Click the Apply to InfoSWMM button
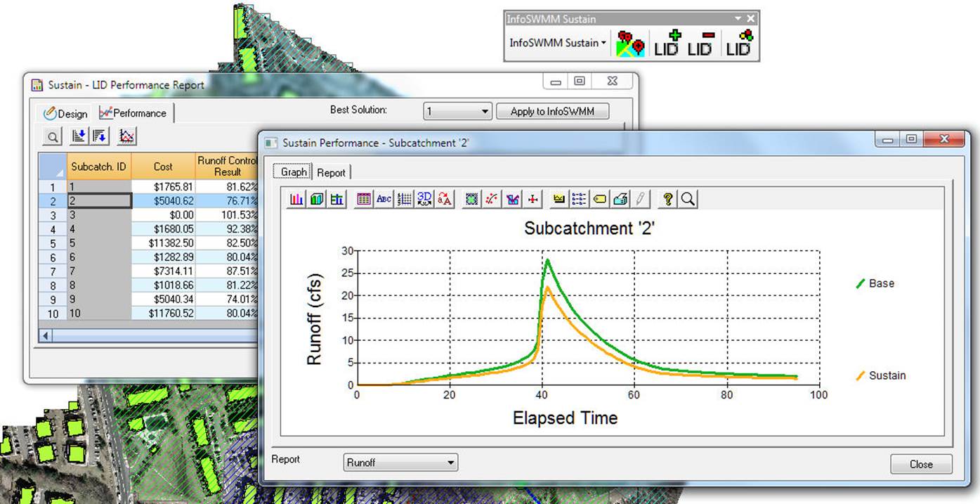The width and height of the screenshot is (980, 504). point(552,110)
